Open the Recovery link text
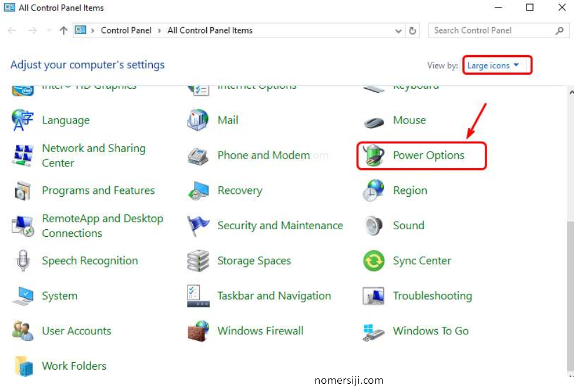The height and width of the screenshot is (392, 577). (240, 190)
